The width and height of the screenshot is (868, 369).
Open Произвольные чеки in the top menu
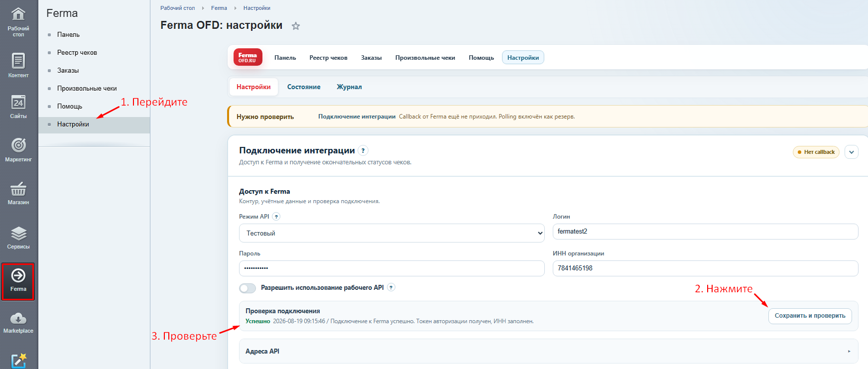(x=425, y=58)
